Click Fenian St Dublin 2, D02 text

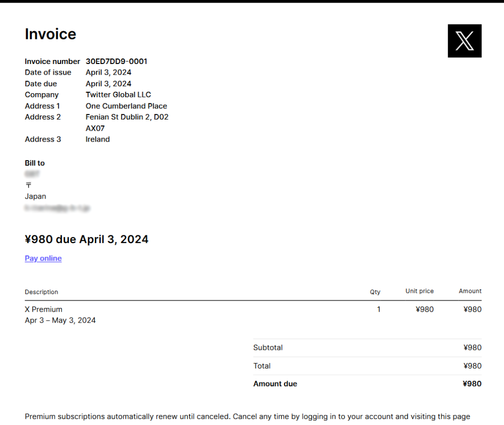pyautogui.click(x=127, y=117)
